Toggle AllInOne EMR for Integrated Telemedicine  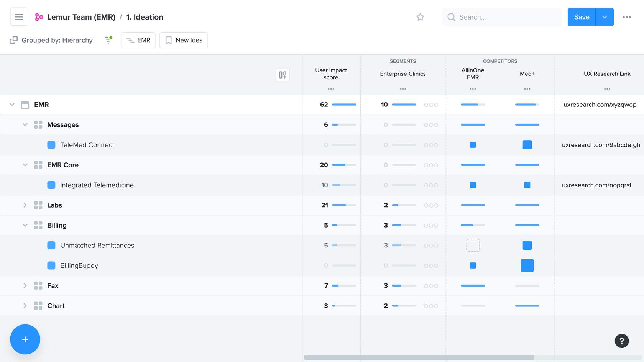point(473,185)
